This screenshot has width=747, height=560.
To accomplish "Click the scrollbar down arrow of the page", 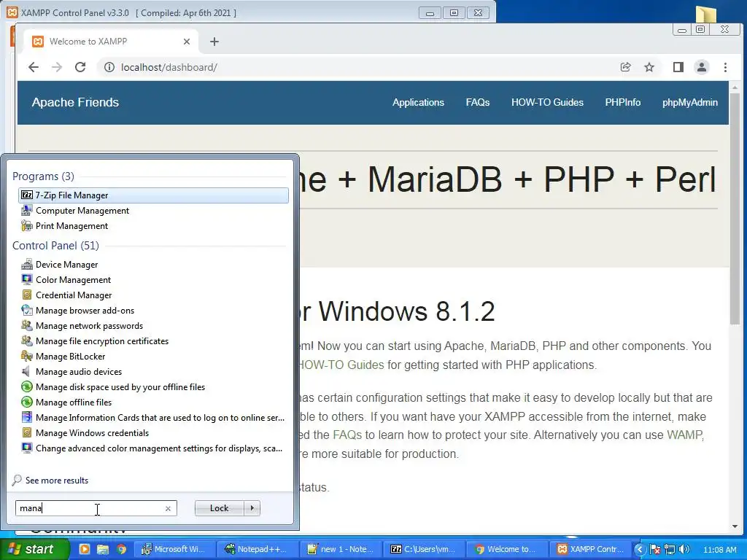I will [735, 526].
